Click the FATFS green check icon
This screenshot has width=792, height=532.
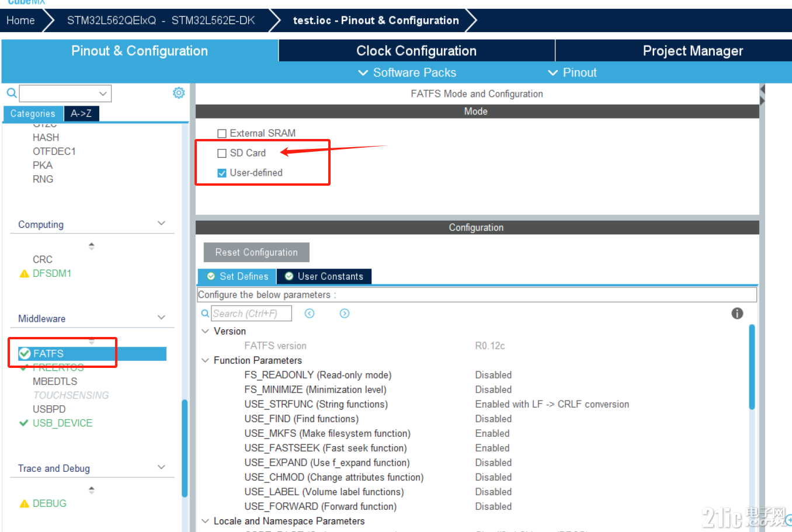point(25,353)
